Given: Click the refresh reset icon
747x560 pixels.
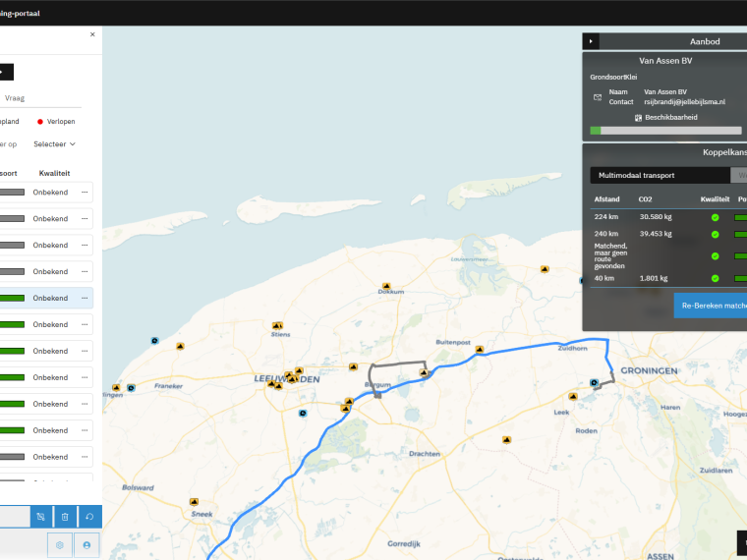Looking at the screenshot, I should pyautogui.click(x=89, y=517).
